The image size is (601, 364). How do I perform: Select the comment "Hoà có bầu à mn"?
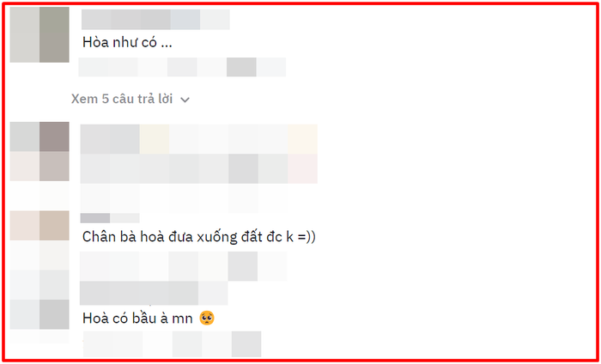[149, 318]
